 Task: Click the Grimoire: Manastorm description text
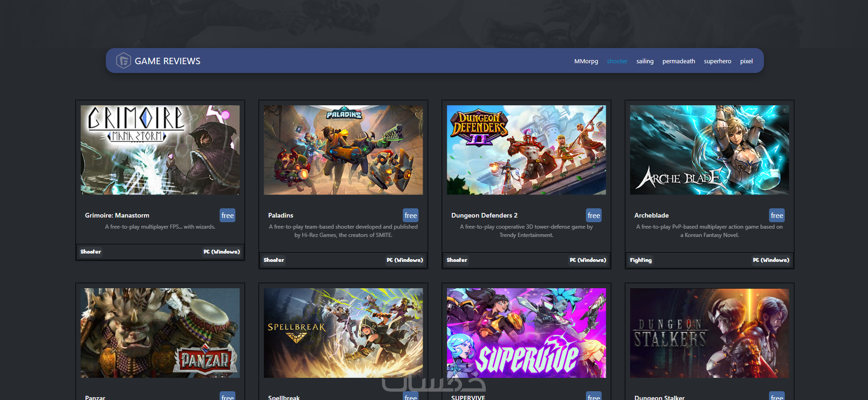pos(160,227)
